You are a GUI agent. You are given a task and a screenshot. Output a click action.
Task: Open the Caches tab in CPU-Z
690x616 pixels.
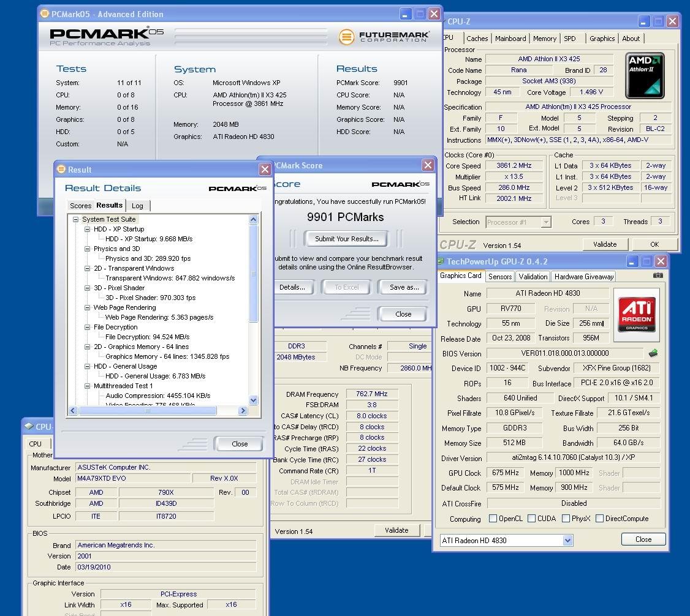[477, 39]
